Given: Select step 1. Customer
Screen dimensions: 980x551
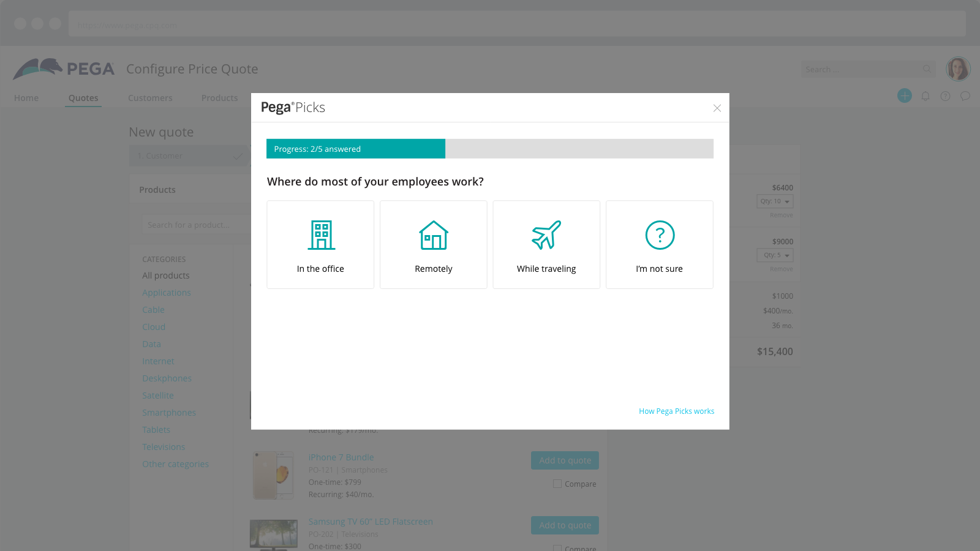Looking at the screenshot, I should coord(190,156).
